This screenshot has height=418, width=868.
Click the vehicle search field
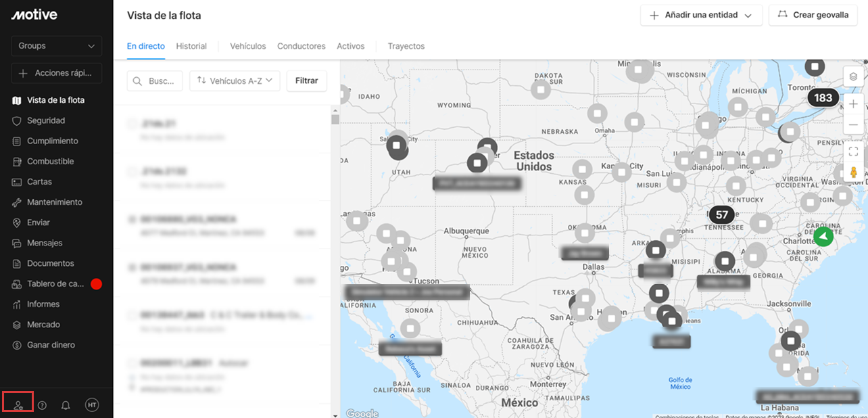(x=155, y=80)
